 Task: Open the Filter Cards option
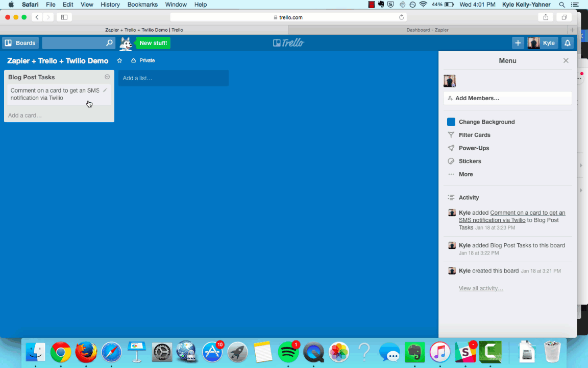tap(474, 135)
